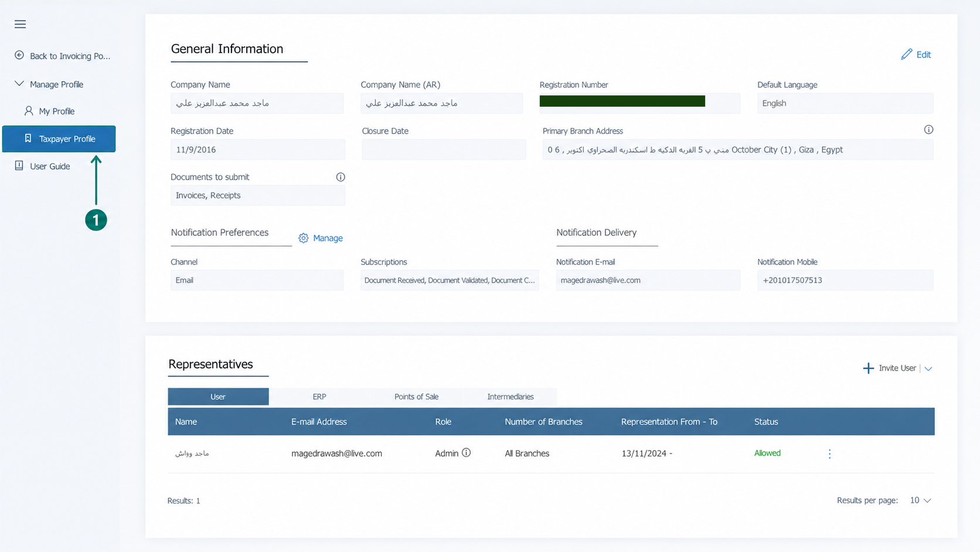Screen dimensions: 980x552
Task: Click the Channel Email field
Action: click(257, 280)
